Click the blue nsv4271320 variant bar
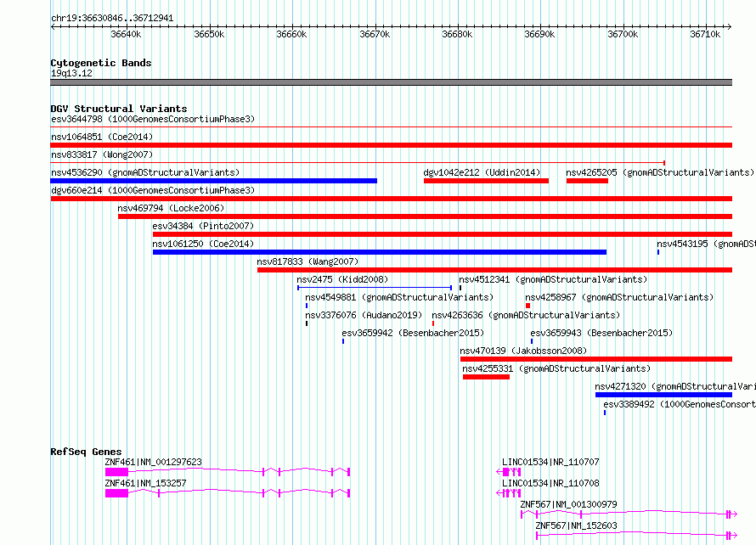Viewport: 756px width, 545px height. click(663, 395)
